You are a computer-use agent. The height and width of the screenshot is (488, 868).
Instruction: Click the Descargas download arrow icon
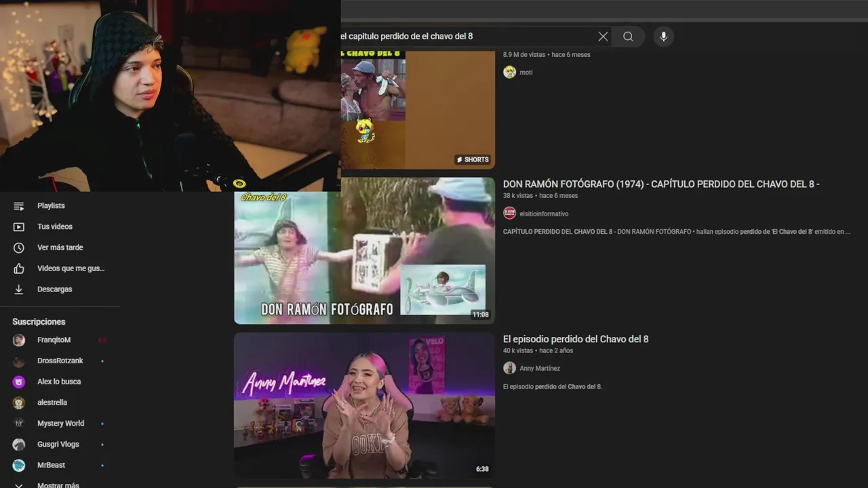19,289
